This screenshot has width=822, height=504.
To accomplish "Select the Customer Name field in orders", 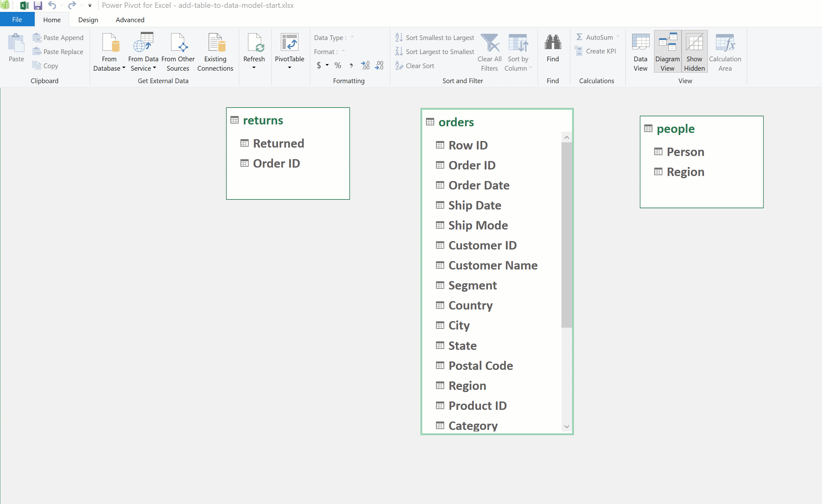I will pos(492,265).
